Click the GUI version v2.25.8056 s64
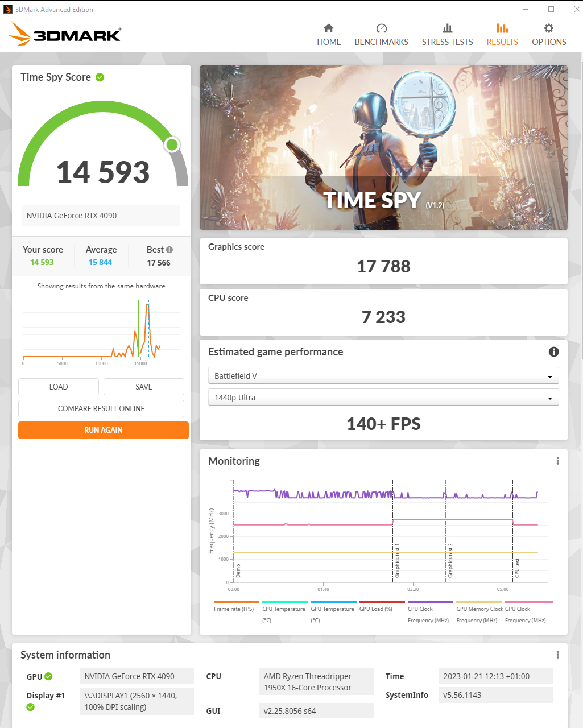 tap(316, 711)
